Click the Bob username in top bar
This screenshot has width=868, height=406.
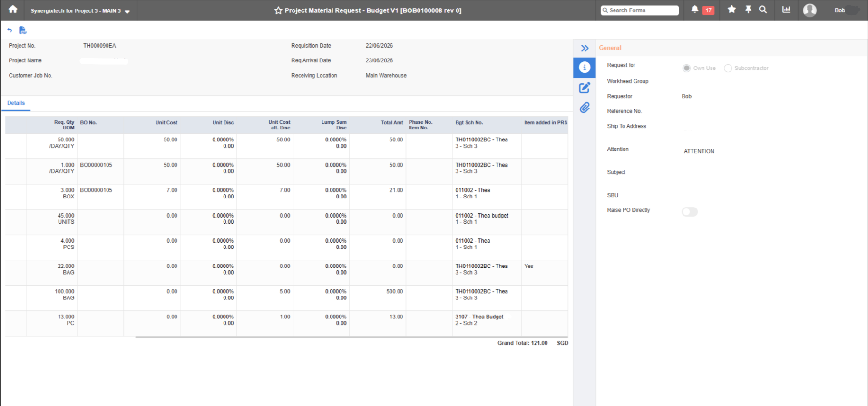(839, 10)
